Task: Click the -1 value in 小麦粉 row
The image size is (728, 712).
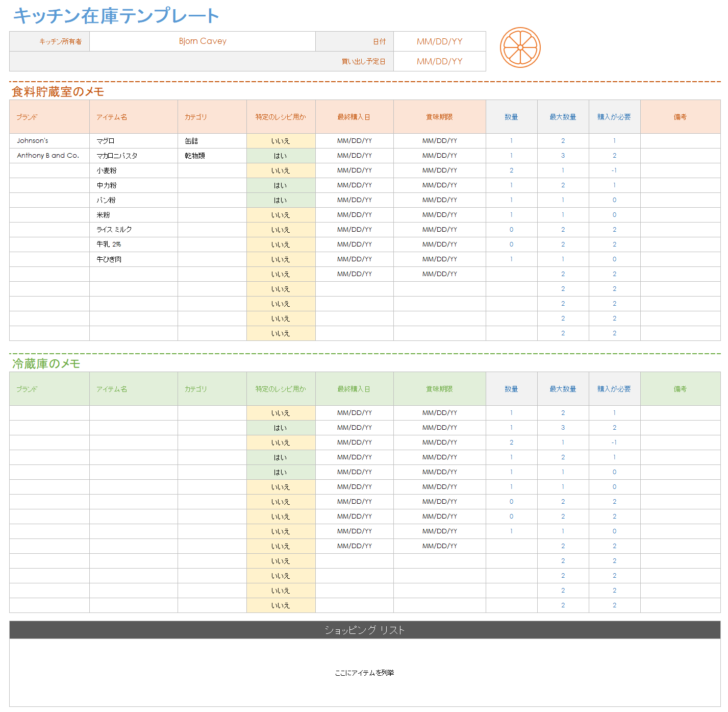Action: coord(615,170)
